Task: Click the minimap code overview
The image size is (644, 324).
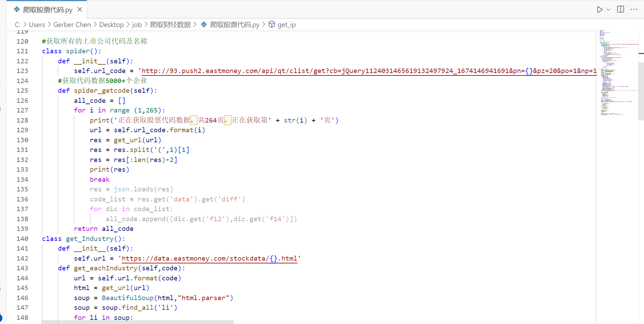Action: [617, 73]
